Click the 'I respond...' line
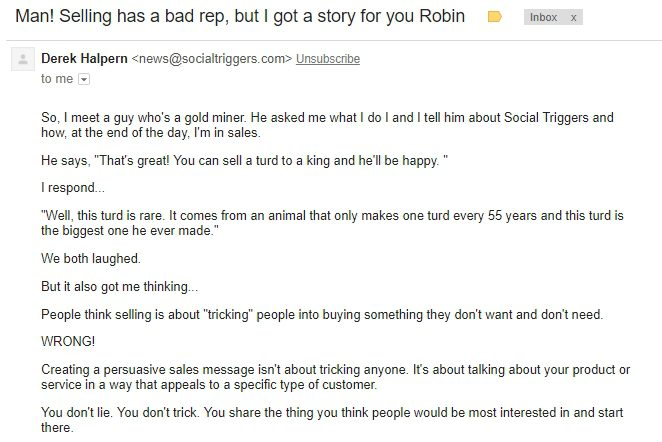Screen dimensions: 662x442 (x=73, y=188)
